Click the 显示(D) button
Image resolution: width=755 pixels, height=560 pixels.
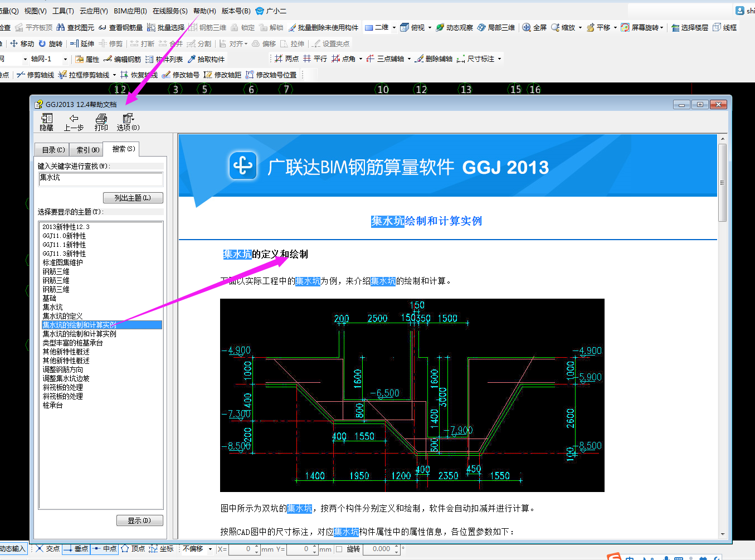pos(139,520)
